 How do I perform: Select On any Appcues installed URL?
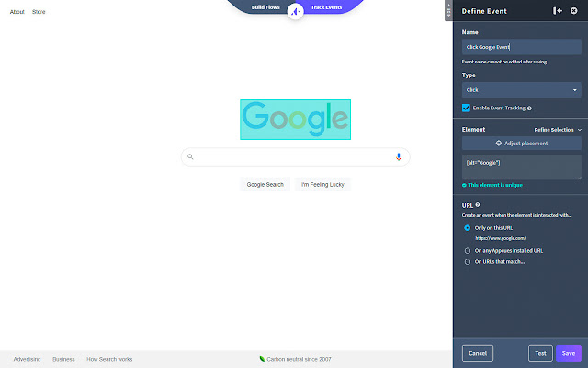point(468,251)
